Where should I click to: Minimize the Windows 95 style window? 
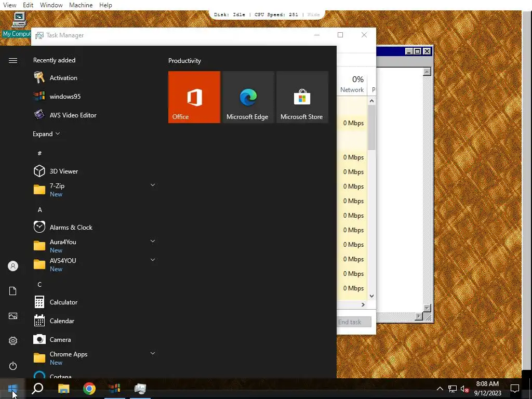coord(409,51)
